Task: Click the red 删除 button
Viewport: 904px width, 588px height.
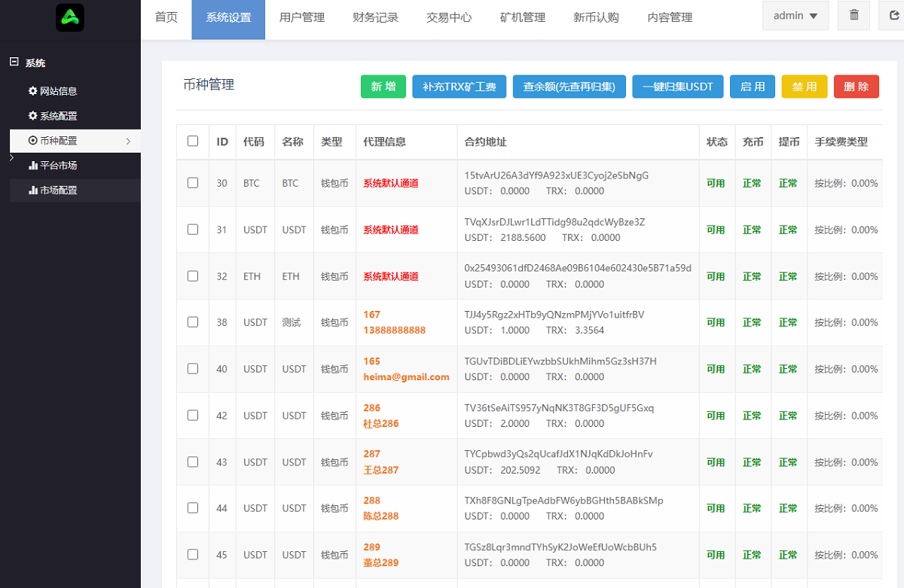Action: pyautogui.click(x=857, y=87)
